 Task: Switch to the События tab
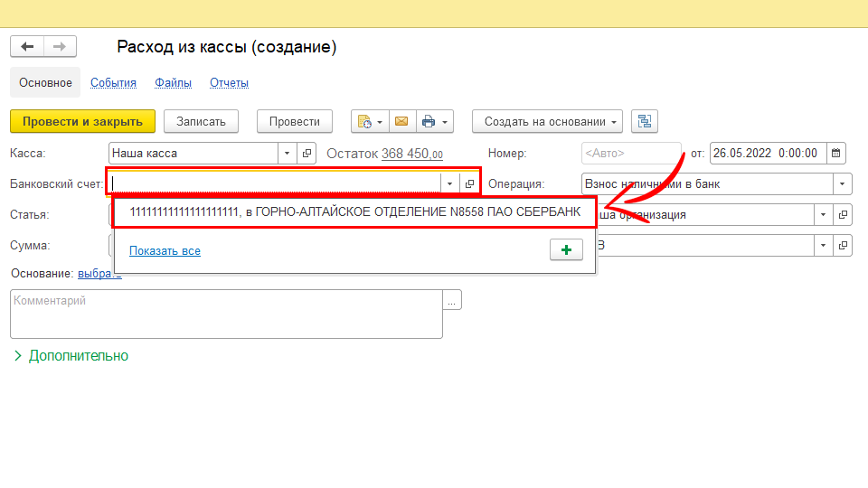(113, 83)
